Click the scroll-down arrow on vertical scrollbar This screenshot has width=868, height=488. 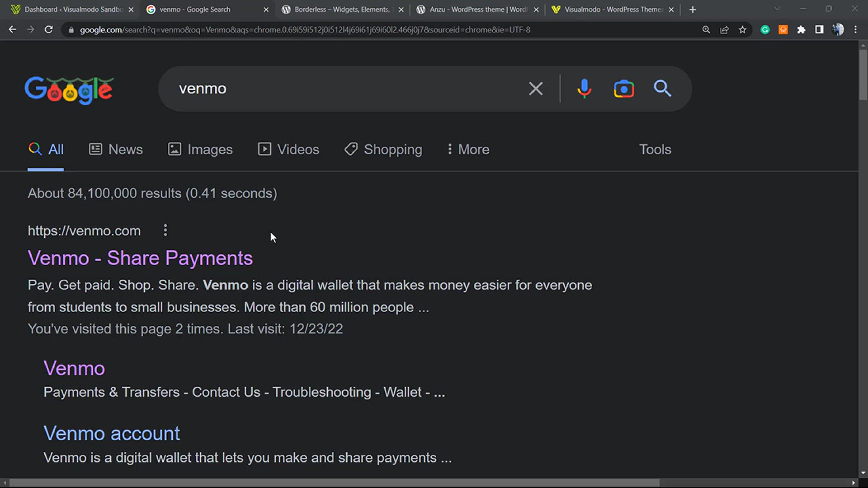(863, 473)
